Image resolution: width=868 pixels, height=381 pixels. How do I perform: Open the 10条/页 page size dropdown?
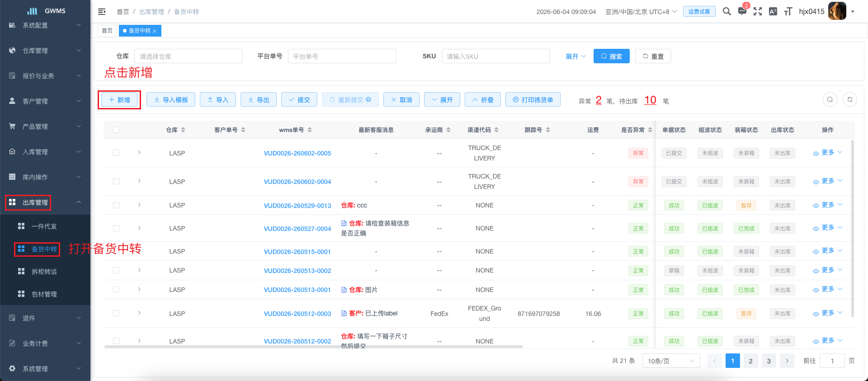coord(671,361)
